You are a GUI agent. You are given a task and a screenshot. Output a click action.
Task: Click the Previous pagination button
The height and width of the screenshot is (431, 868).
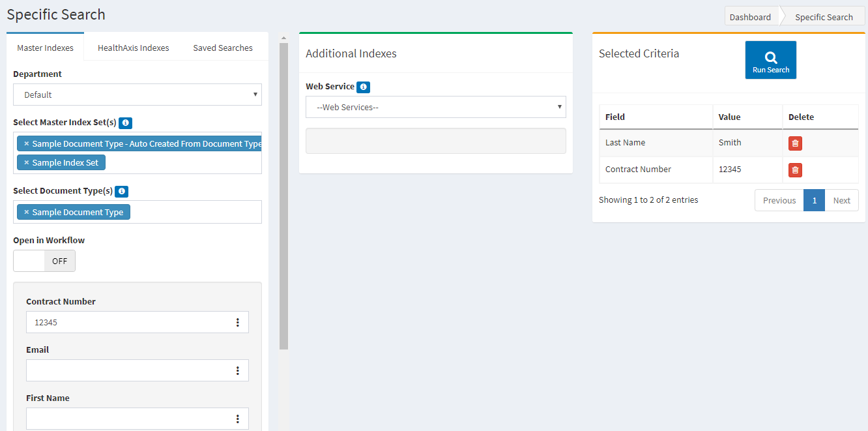(x=779, y=200)
